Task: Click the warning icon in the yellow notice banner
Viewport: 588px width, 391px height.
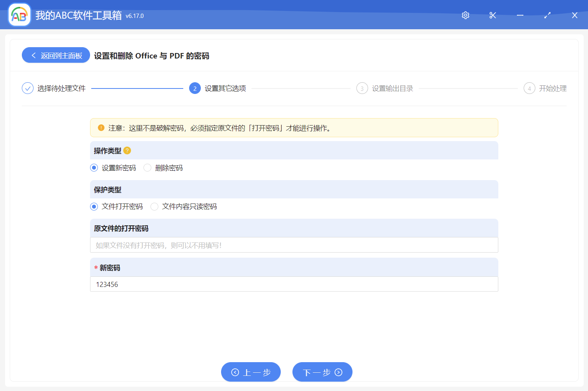Action: point(101,127)
